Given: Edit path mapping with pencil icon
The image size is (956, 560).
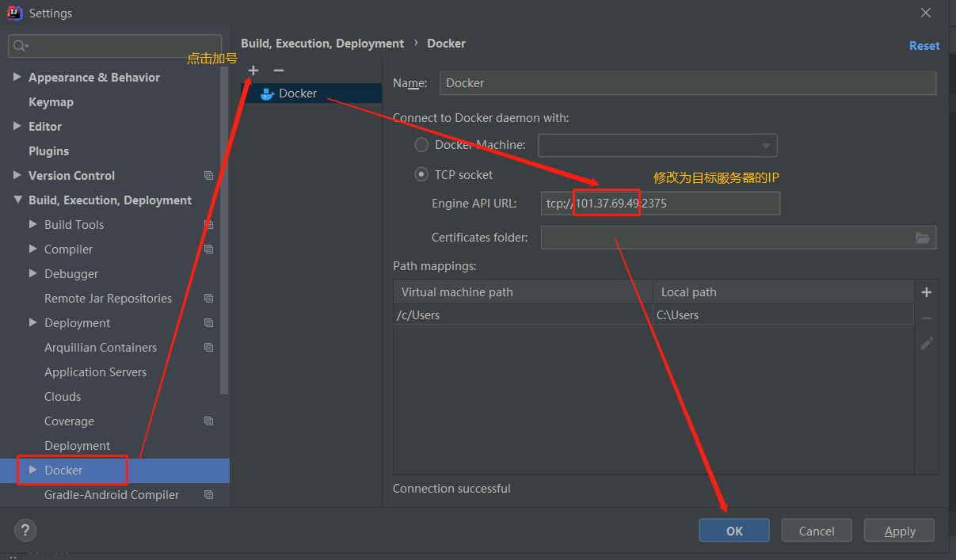Looking at the screenshot, I should (927, 343).
